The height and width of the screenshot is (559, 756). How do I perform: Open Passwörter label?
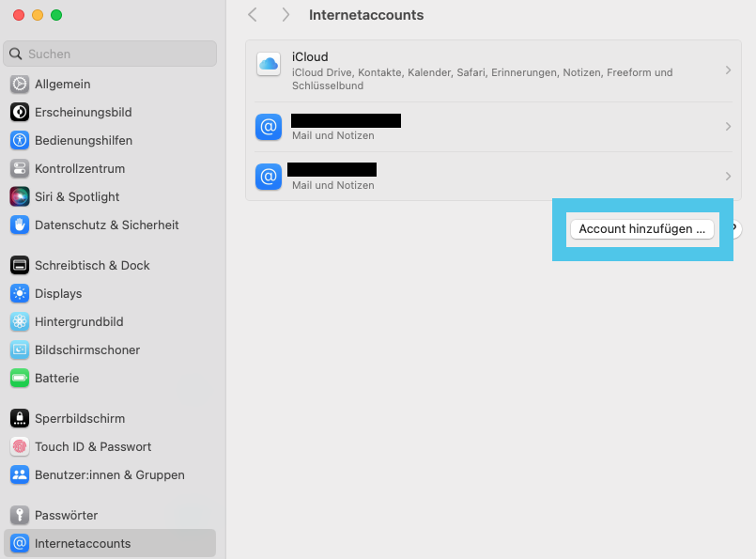click(x=66, y=515)
